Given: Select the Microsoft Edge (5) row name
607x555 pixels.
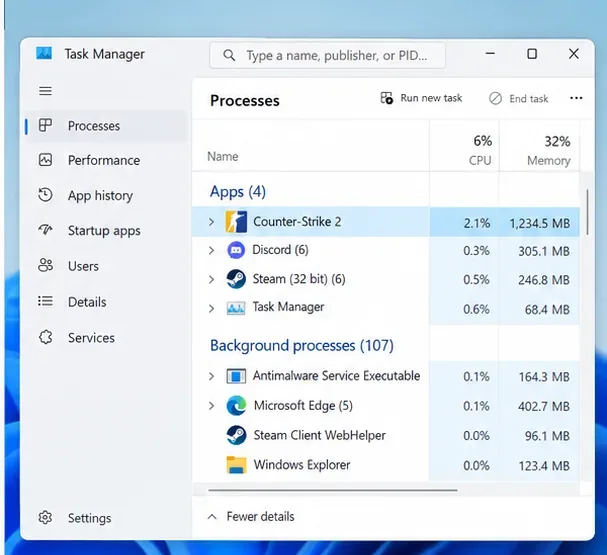Looking at the screenshot, I should pyautogui.click(x=303, y=406).
